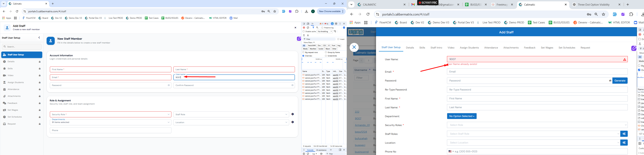644x155 pixels.
Task: Close the Add Staff dialog with the blue circle X
Action: point(354,47)
